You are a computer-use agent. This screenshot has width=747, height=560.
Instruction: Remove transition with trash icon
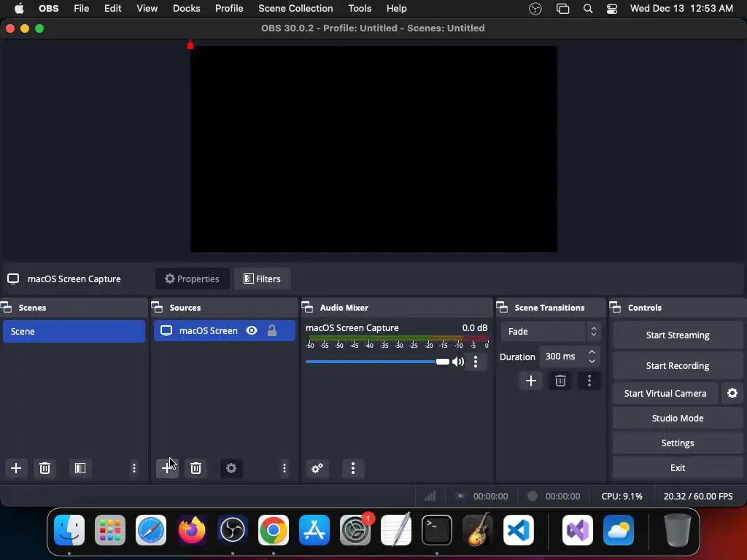(560, 381)
